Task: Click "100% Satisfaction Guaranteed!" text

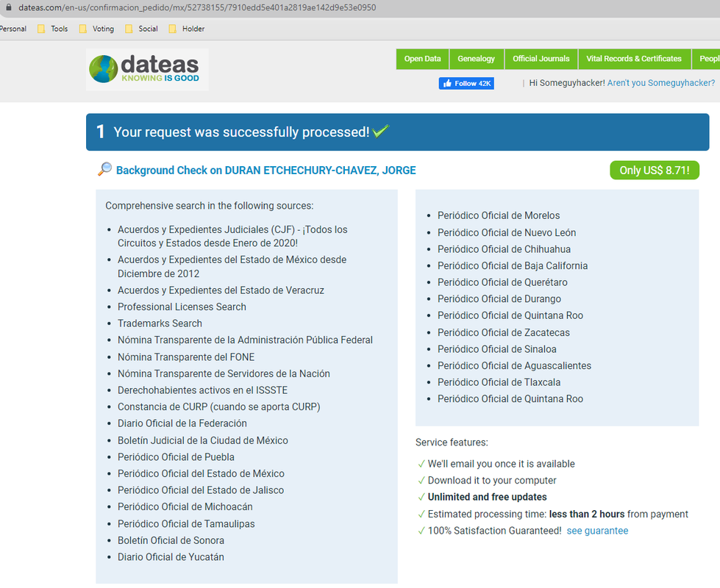Action: point(494,531)
